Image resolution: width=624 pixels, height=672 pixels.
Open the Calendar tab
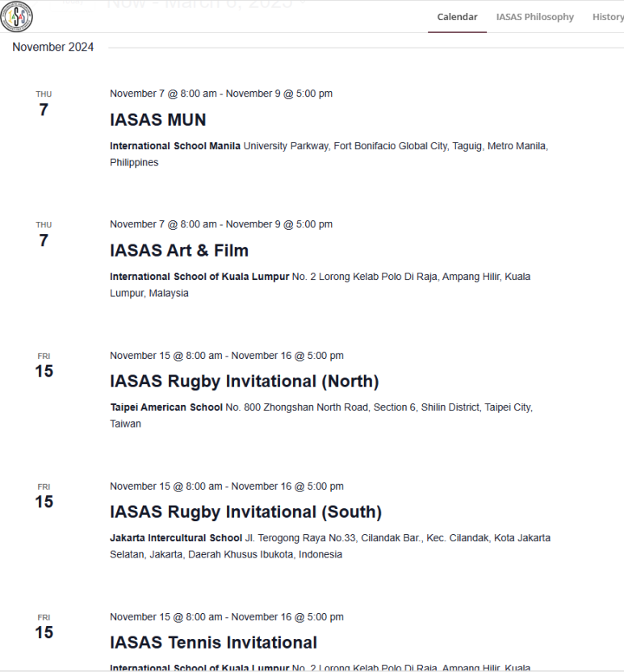[x=457, y=17]
